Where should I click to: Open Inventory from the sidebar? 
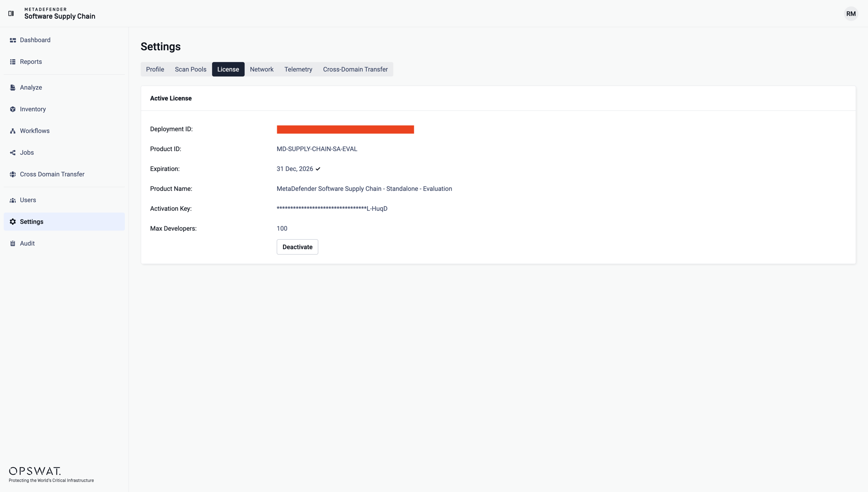click(x=64, y=109)
